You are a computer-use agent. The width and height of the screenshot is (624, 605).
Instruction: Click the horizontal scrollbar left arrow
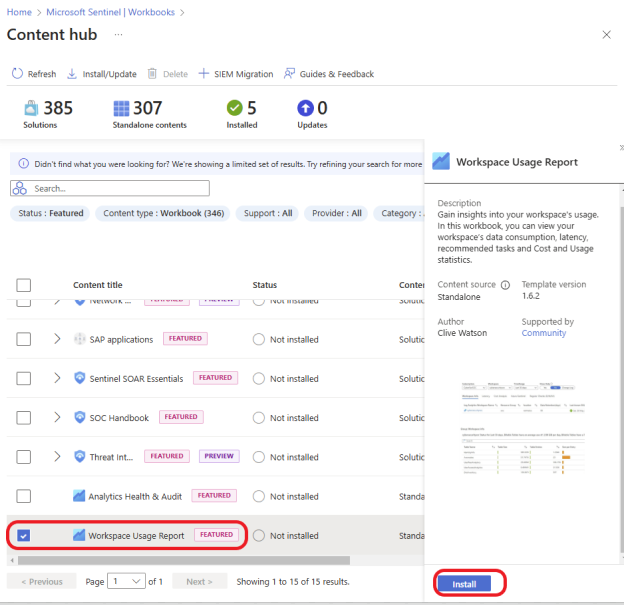12,560
